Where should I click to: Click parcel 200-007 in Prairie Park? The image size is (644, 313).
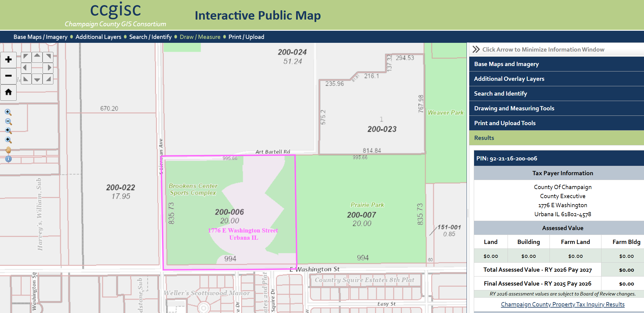pyautogui.click(x=361, y=215)
